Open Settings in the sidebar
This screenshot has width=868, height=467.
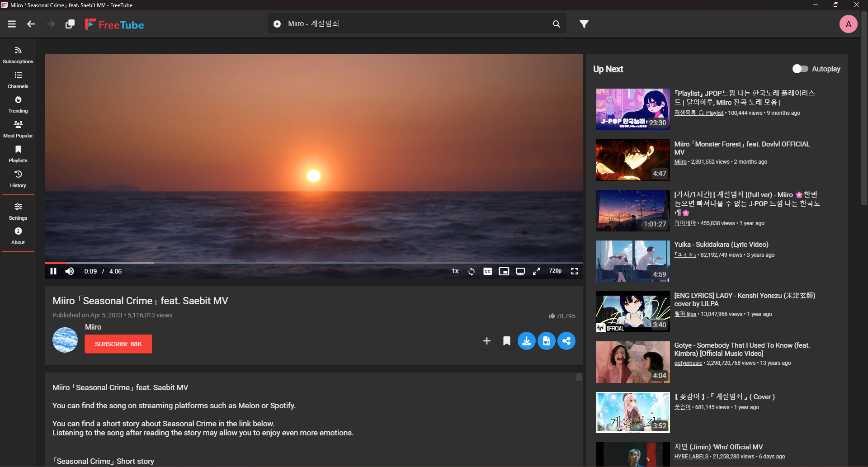tap(18, 212)
